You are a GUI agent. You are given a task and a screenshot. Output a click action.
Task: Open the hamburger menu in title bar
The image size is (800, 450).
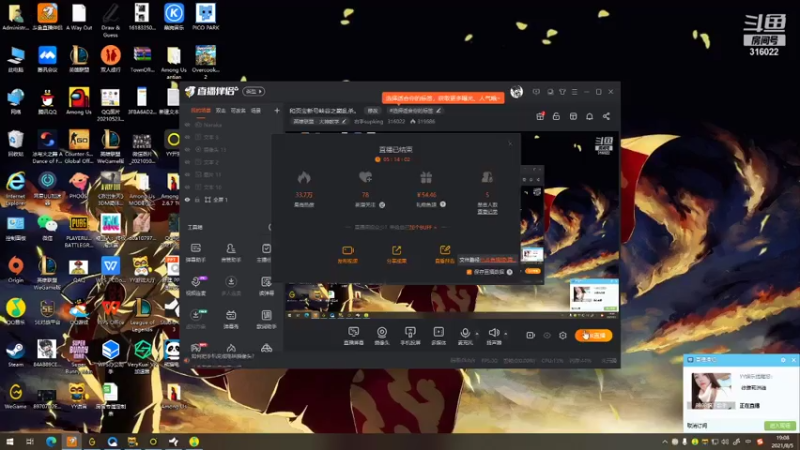click(x=574, y=92)
